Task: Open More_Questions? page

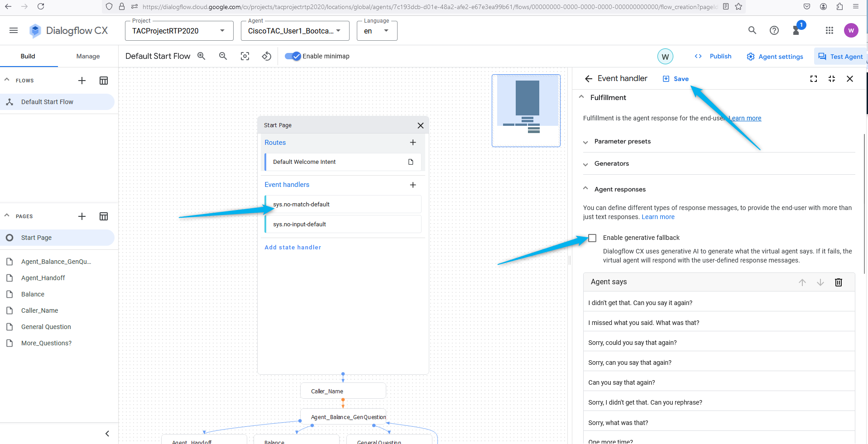Action: coord(46,343)
